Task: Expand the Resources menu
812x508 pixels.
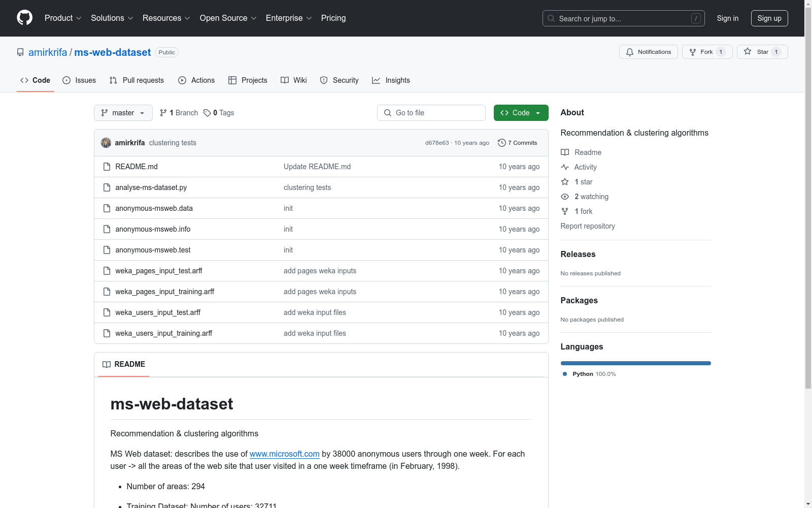Action: (166, 18)
